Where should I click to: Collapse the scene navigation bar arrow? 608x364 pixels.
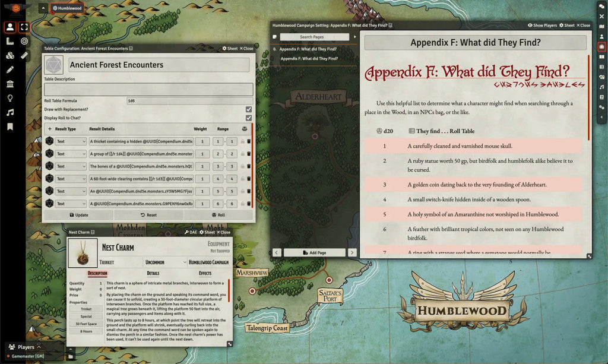tap(43, 8)
